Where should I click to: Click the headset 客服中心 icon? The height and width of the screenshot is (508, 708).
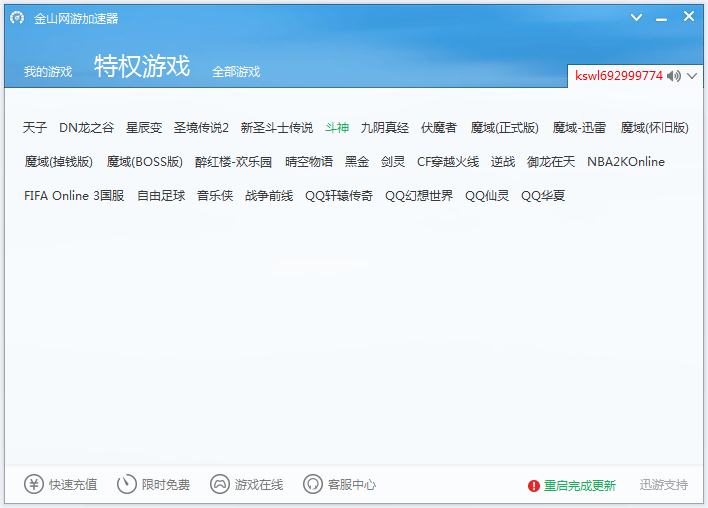click(x=313, y=484)
